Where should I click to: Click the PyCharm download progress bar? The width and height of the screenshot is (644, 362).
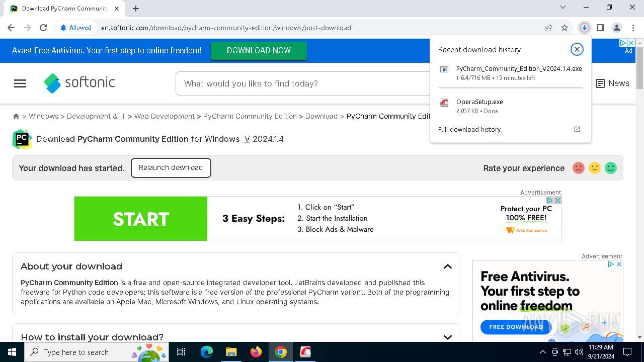coord(511,87)
